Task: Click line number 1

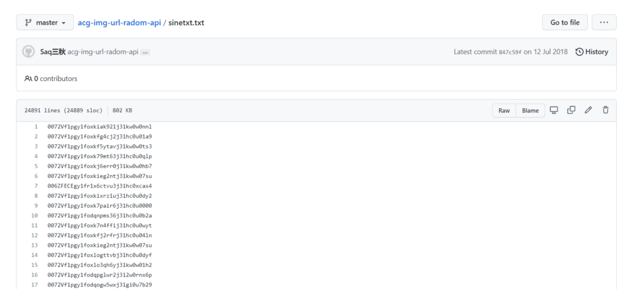Action: pyautogui.click(x=36, y=127)
